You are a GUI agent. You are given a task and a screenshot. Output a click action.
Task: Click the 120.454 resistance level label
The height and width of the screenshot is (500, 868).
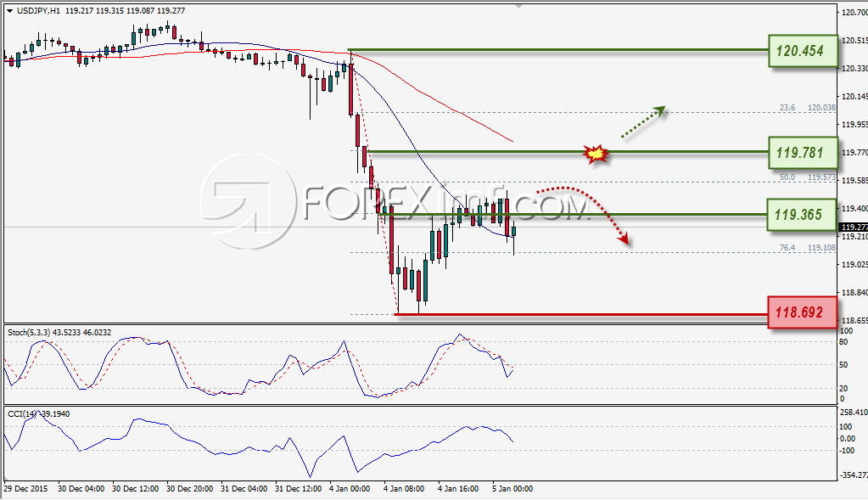tap(803, 51)
